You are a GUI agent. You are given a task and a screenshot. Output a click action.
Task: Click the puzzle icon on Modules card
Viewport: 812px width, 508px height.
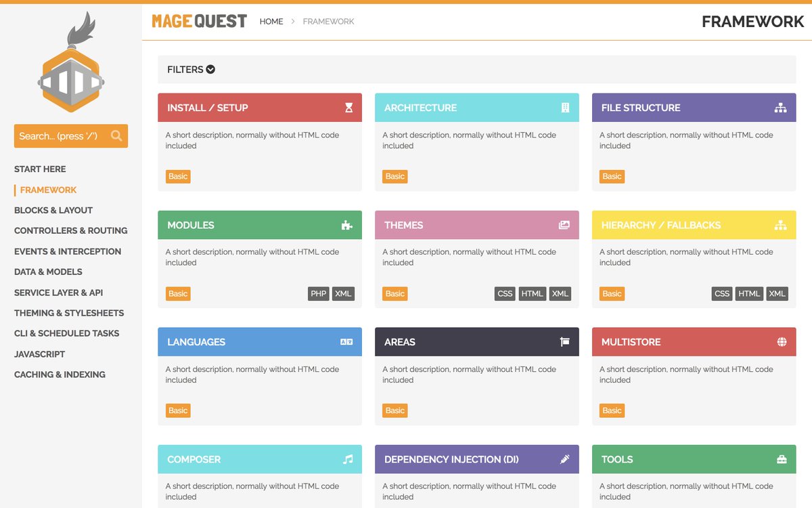[348, 224]
